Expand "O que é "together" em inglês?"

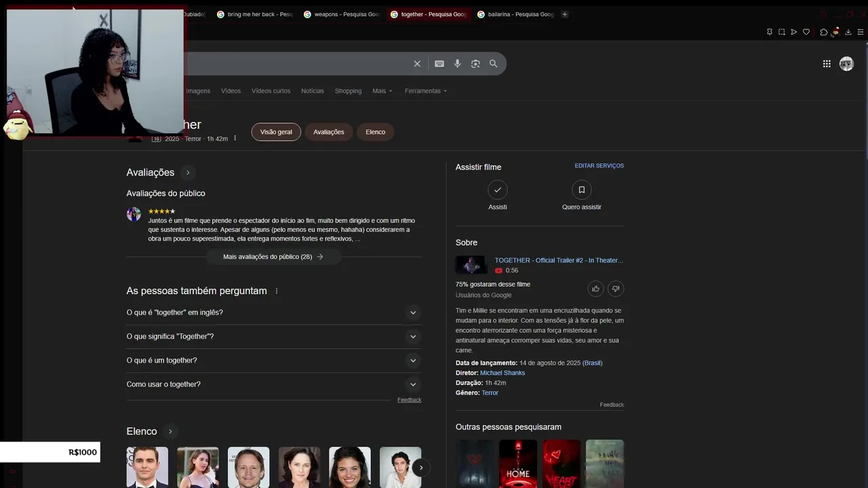pyautogui.click(x=274, y=312)
